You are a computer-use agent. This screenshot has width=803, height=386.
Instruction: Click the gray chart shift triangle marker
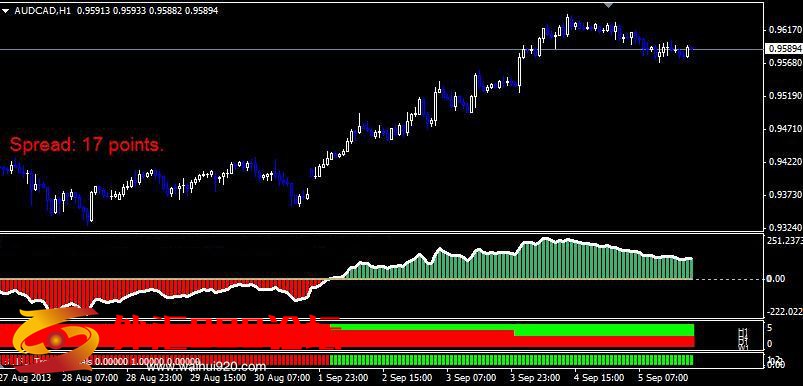608,4
